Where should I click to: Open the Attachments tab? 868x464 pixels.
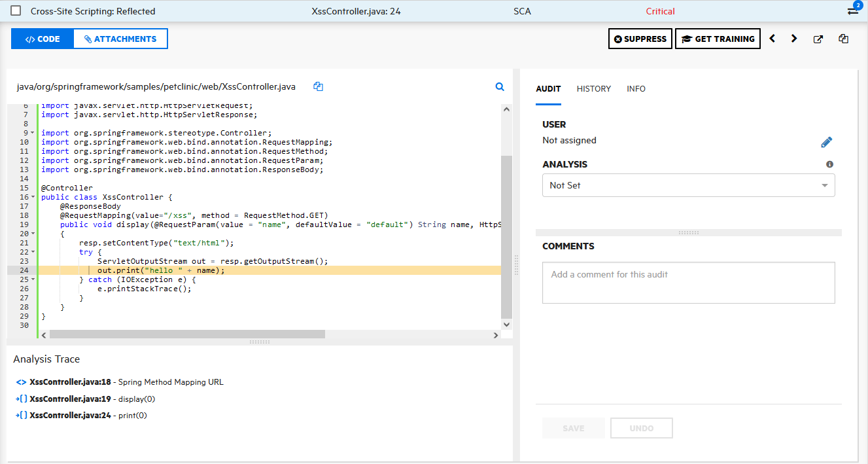[120, 39]
